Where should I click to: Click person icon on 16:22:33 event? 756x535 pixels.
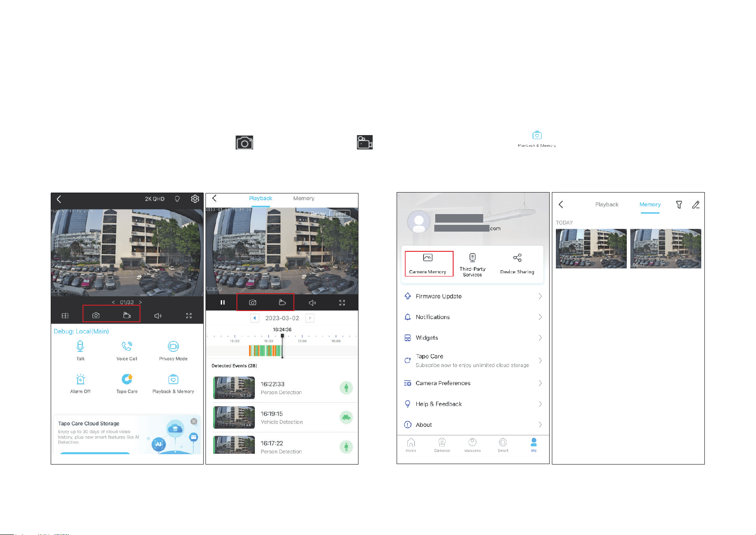click(346, 387)
